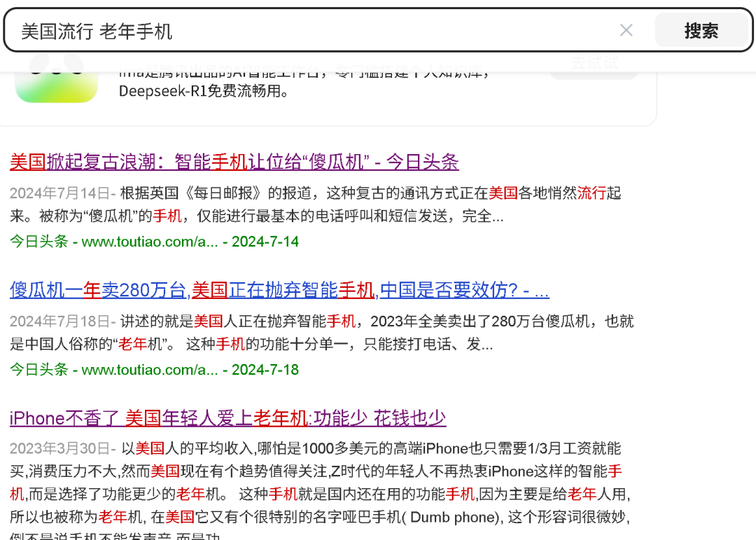Click the 2024-7-14 date beside first URL
The width and height of the screenshot is (756, 540).
[262, 241]
